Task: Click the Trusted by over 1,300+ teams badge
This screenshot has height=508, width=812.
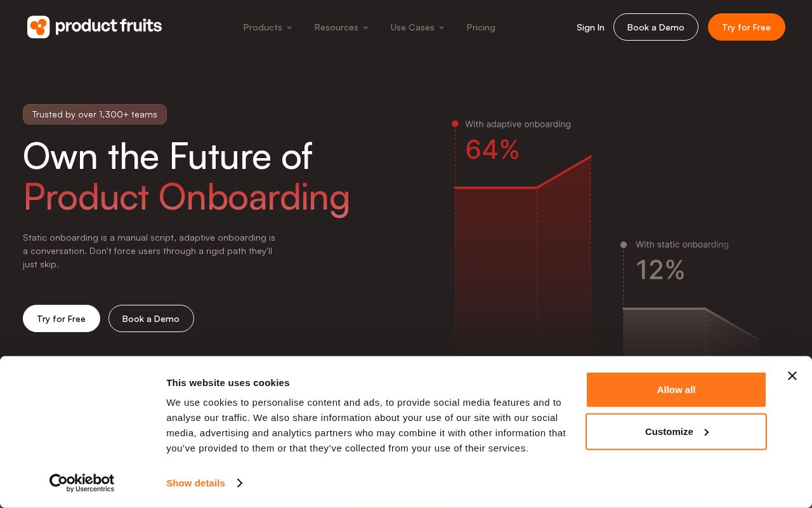Action: pos(95,114)
